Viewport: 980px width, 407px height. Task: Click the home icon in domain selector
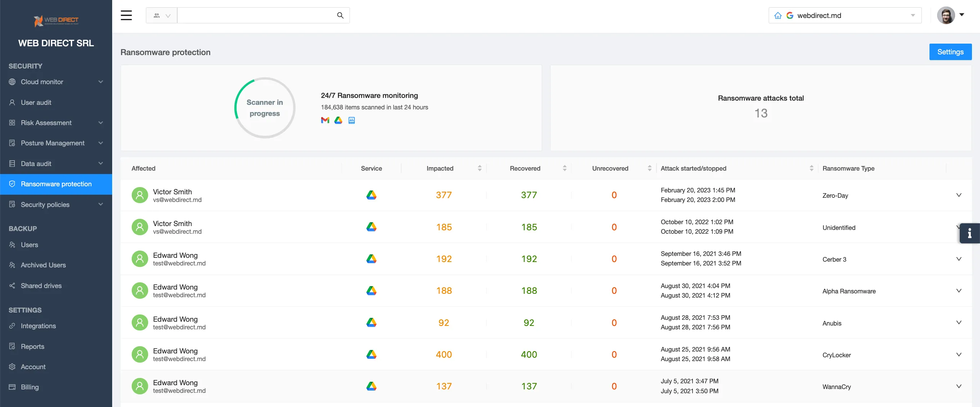click(x=778, y=15)
